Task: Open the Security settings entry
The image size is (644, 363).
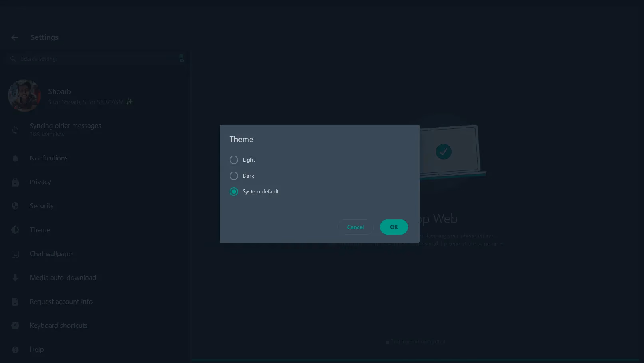Action: point(95,206)
